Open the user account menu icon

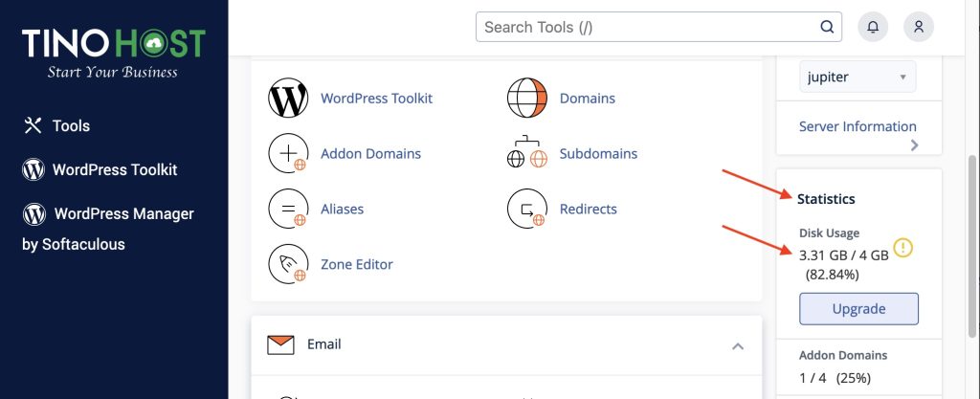pos(919,27)
